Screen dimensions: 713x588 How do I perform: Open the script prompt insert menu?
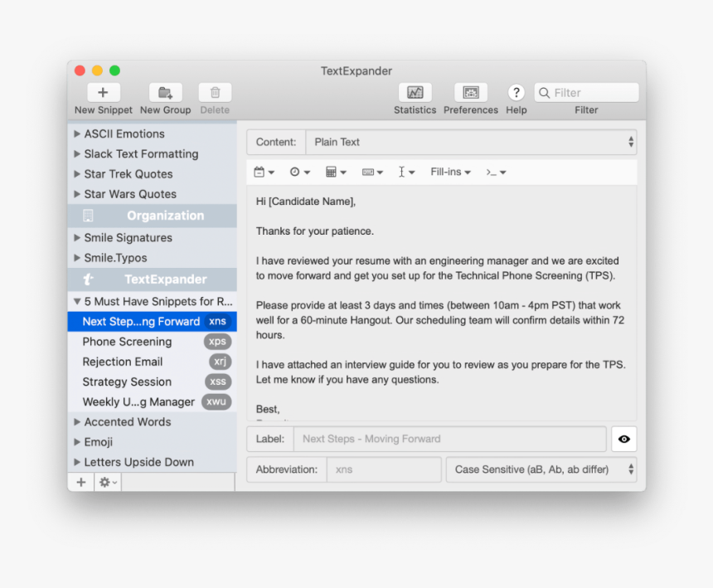pos(496,172)
